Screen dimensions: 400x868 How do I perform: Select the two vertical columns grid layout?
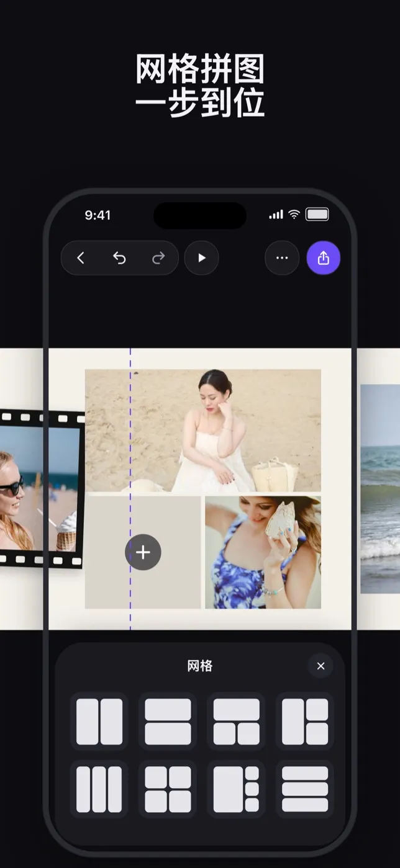click(x=99, y=722)
